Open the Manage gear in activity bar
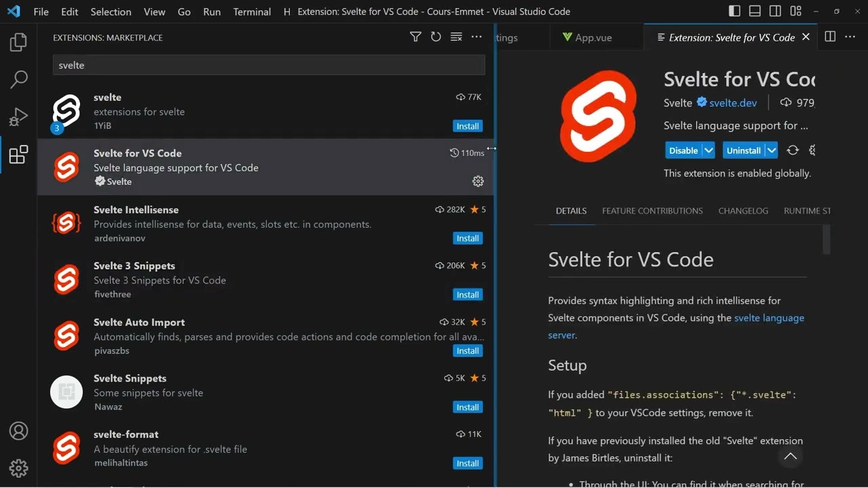The image size is (868, 488). (18, 468)
